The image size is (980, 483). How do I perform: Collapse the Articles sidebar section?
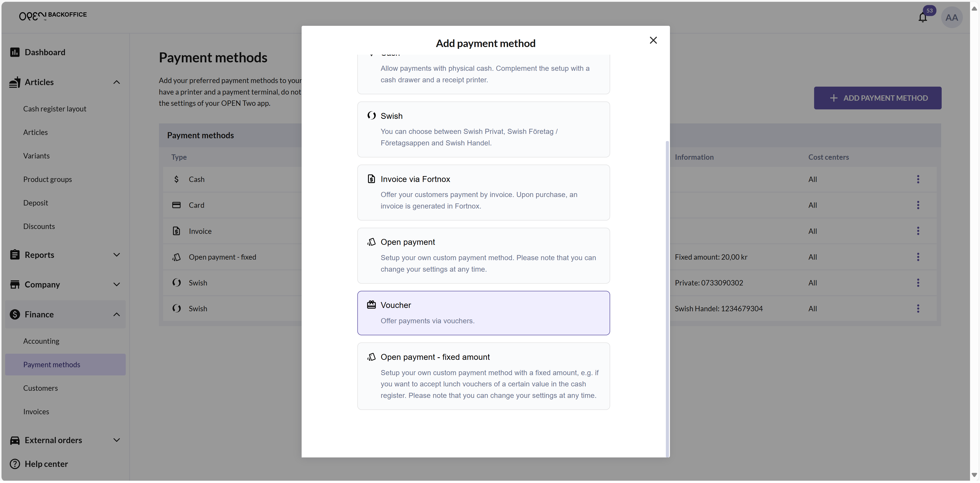[x=116, y=82]
